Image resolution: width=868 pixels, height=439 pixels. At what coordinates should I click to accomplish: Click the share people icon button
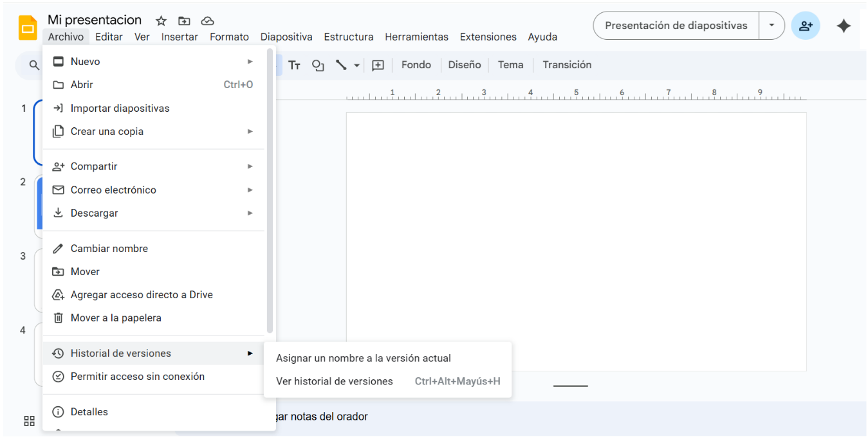point(806,26)
